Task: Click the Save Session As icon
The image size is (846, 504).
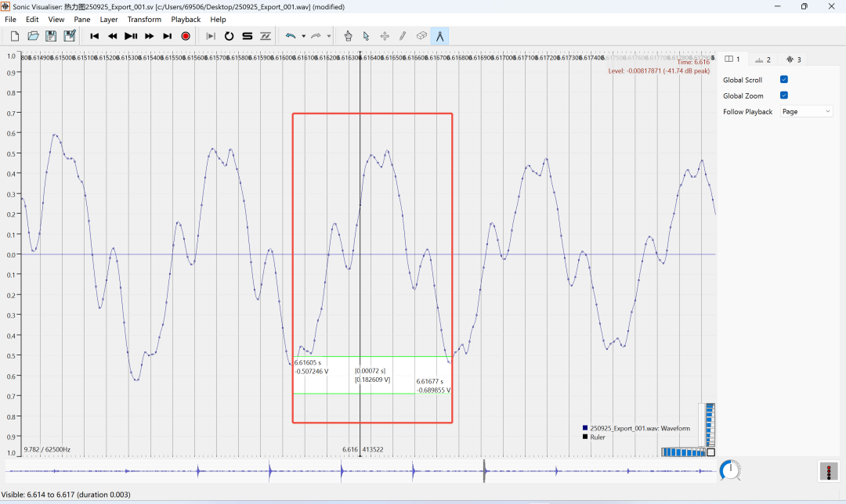Action: point(69,36)
